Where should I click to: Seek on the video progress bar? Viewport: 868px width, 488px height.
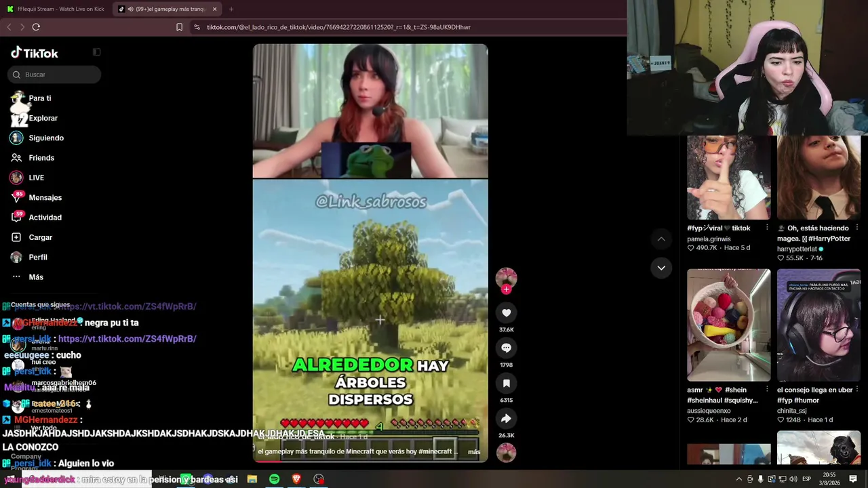click(x=370, y=461)
